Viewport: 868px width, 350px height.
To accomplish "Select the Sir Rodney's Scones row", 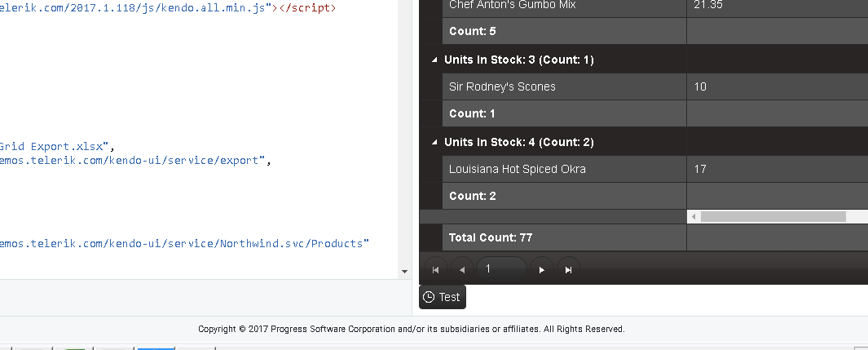I will click(x=502, y=86).
